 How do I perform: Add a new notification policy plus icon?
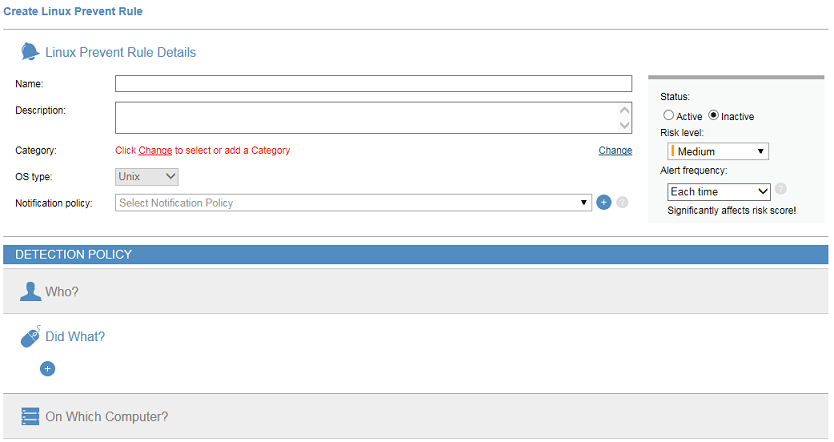click(603, 203)
